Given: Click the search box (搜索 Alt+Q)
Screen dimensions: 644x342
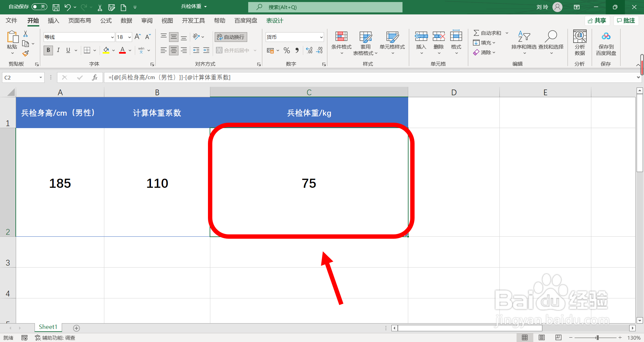Looking at the screenshot, I should coord(325,7).
